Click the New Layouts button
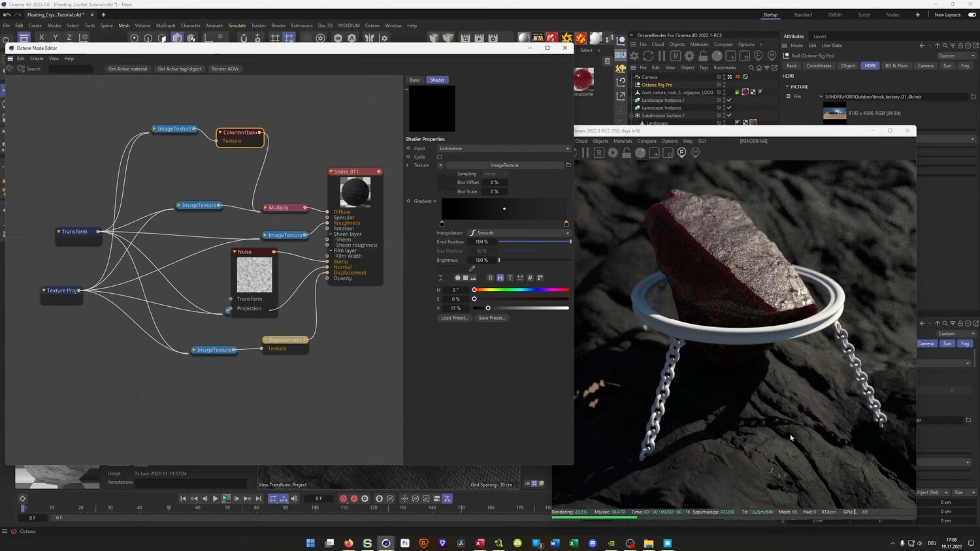Image resolution: width=980 pixels, height=551 pixels. tap(948, 15)
